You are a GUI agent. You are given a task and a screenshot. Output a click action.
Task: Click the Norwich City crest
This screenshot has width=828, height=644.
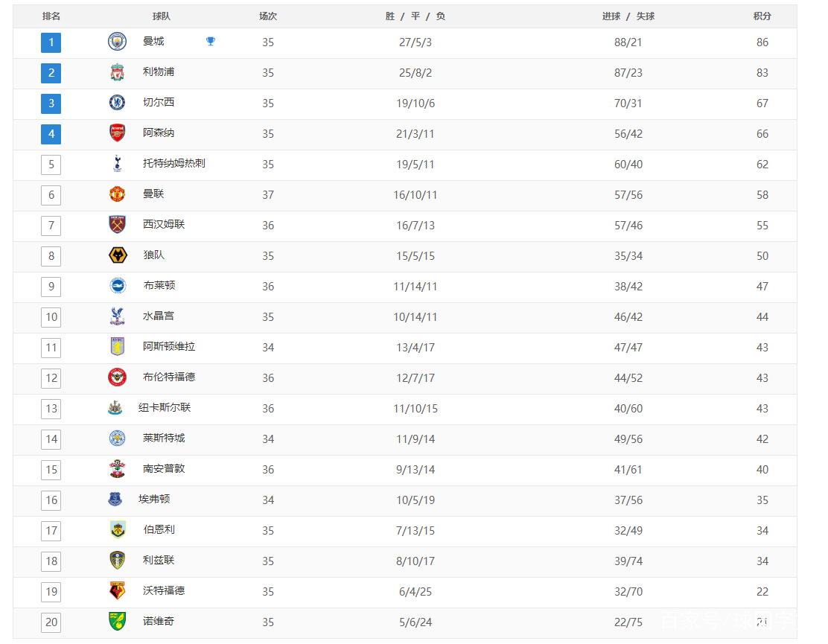pos(117,622)
